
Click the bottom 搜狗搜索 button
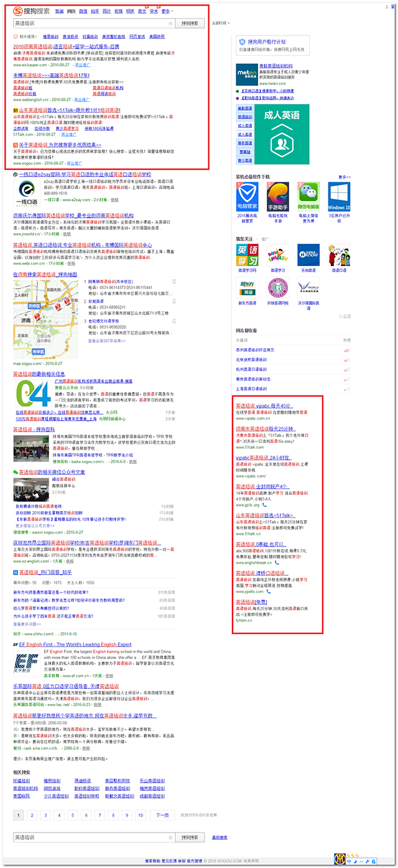coord(190,838)
